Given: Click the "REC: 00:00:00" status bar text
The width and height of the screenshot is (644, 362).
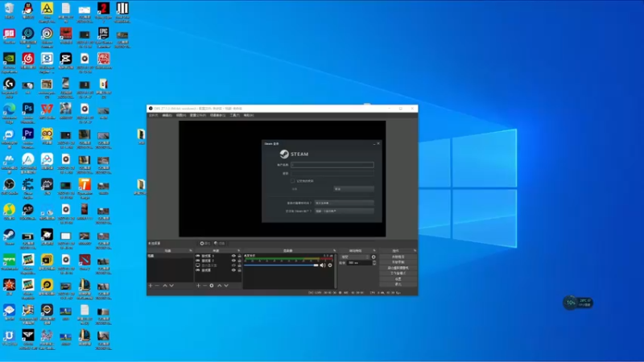Looking at the screenshot, I should tap(352, 293).
